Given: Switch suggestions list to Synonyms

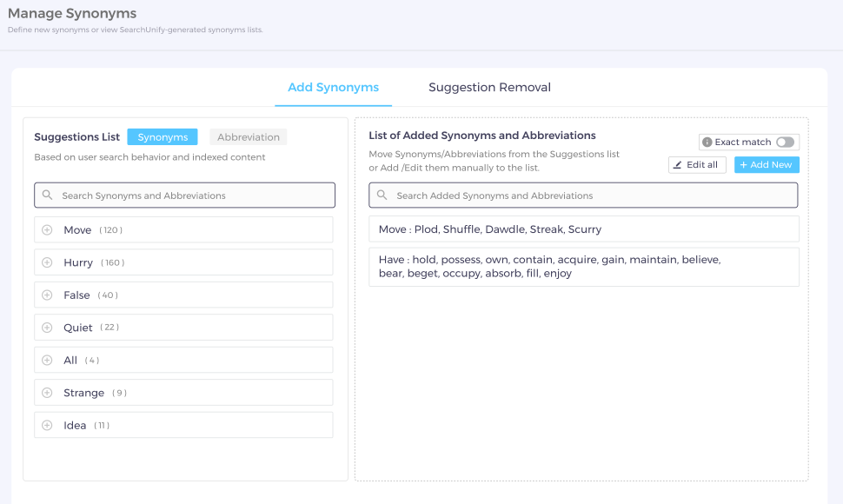Looking at the screenshot, I should 163,137.
